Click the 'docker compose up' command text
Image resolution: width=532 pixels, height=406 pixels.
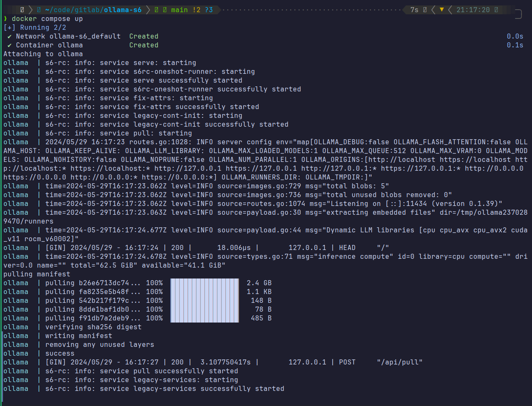pos(47,19)
